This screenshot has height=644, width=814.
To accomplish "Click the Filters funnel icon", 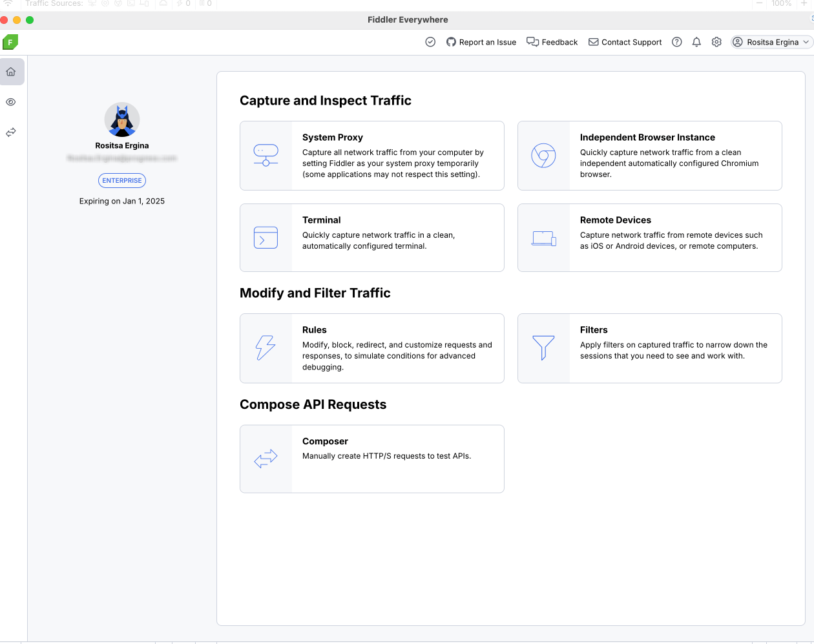I will (x=544, y=348).
